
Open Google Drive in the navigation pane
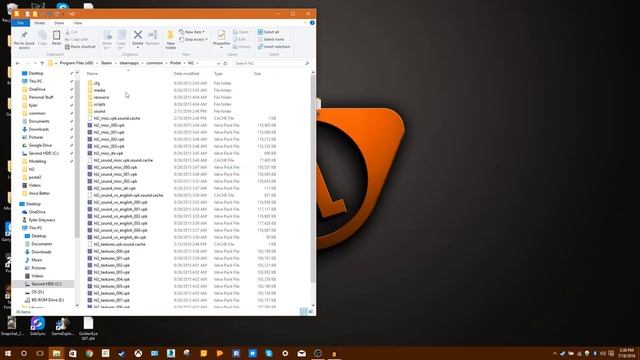coord(40,145)
